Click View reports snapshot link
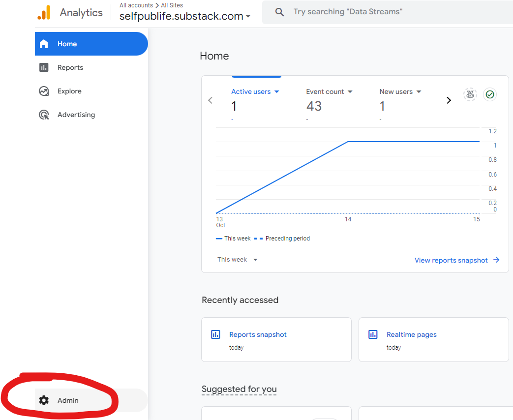This screenshot has height=420, width=513. (x=451, y=260)
